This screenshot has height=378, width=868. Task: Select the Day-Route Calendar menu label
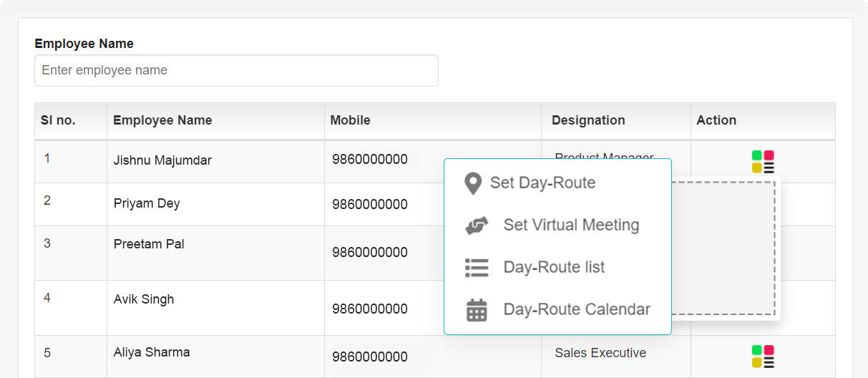tap(577, 309)
